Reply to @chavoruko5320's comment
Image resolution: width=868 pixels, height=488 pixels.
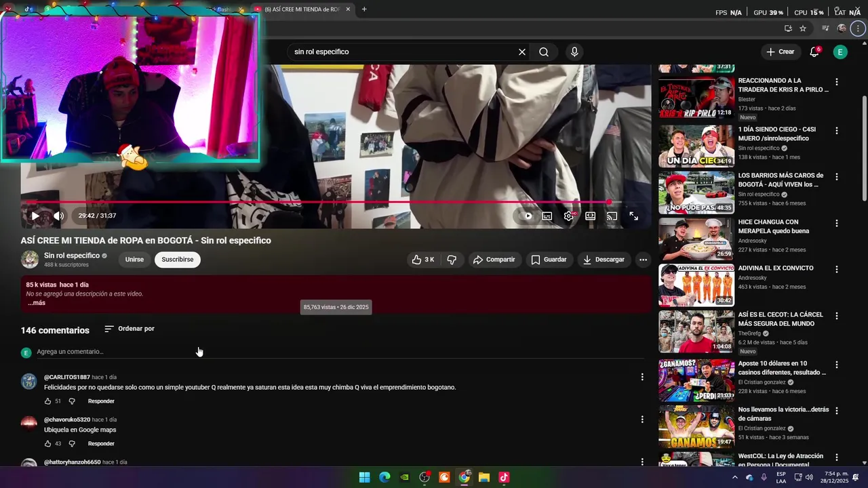click(101, 444)
